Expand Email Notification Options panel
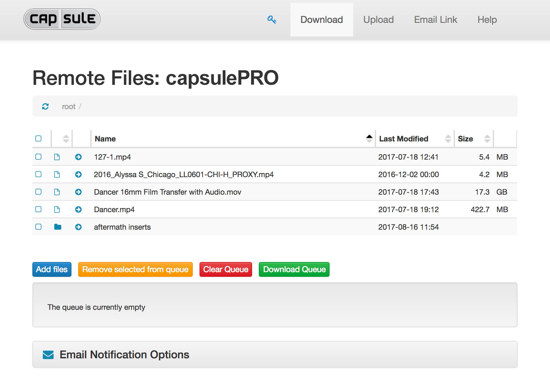 click(x=275, y=355)
